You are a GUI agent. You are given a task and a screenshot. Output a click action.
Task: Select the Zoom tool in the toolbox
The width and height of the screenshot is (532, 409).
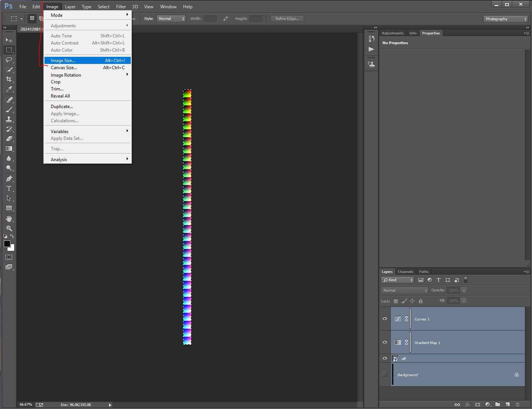tap(9, 228)
